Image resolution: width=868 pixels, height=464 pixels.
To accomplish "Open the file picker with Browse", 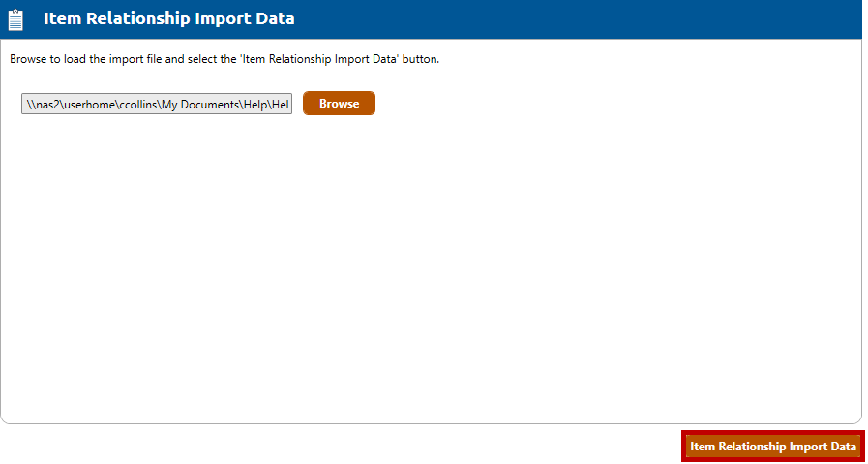I will [x=339, y=104].
